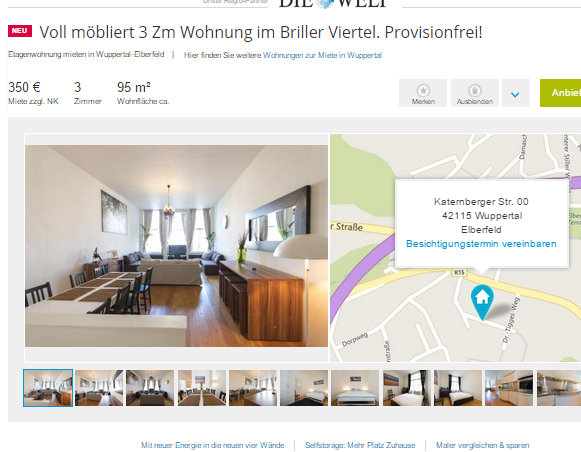Open Mit neuer Energie in die neuen vier Wände

pyautogui.click(x=213, y=445)
